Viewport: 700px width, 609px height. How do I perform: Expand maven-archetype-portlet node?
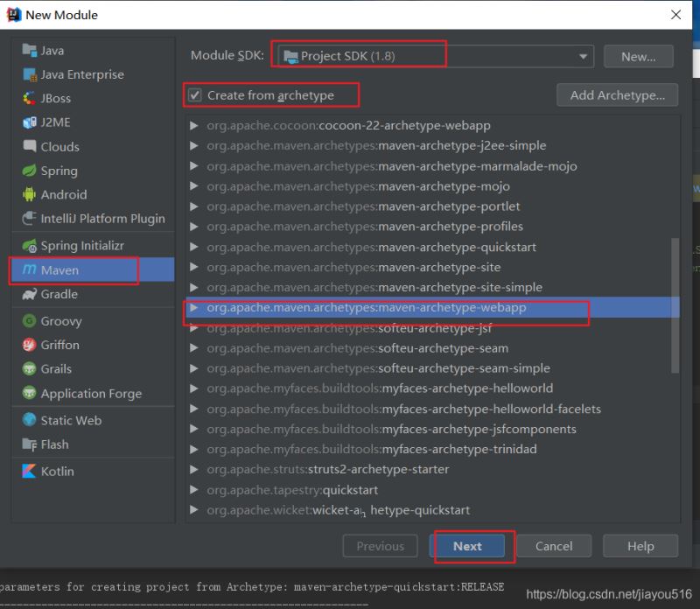193,206
